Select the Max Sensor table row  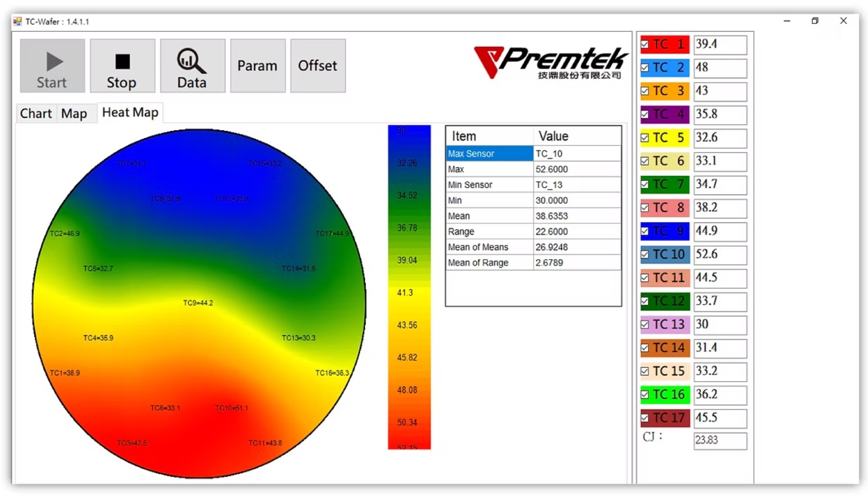(489, 154)
